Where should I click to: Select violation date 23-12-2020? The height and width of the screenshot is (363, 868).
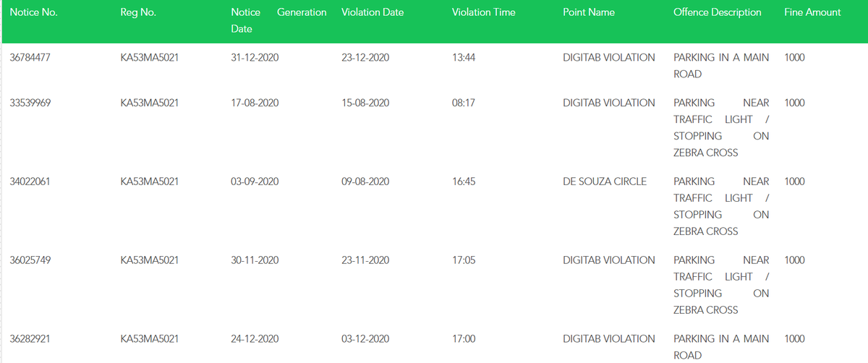click(365, 57)
